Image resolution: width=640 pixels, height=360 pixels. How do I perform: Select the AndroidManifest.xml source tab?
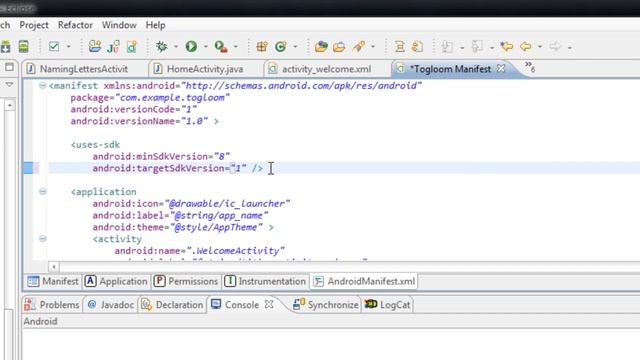[364, 281]
